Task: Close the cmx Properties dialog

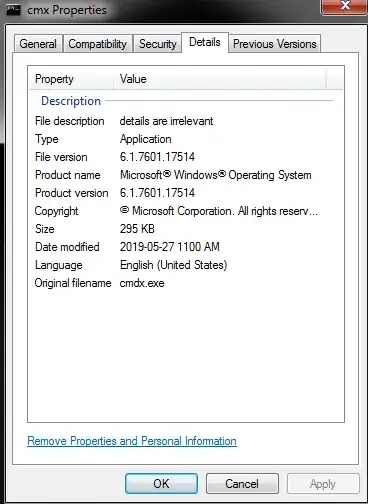Action: [x=345, y=6]
